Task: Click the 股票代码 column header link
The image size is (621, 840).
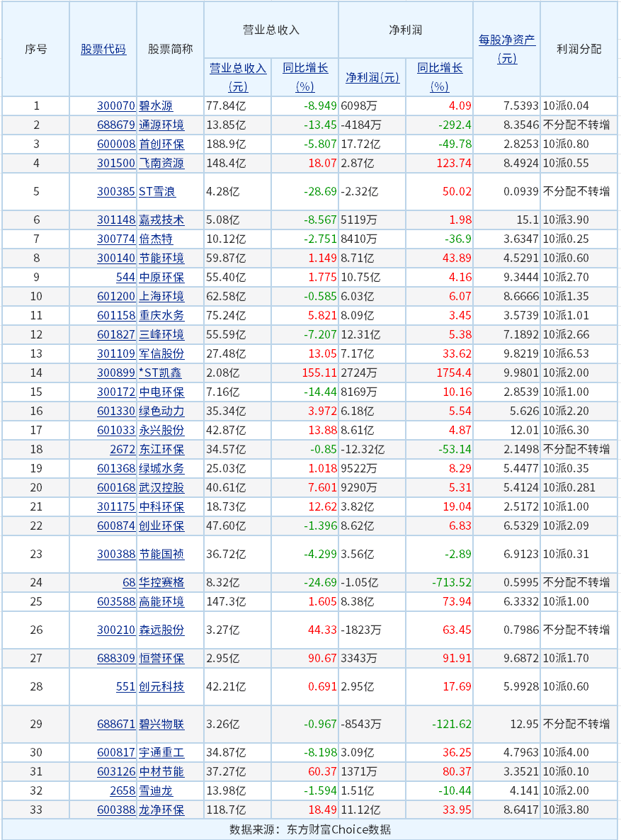Action: [x=103, y=49]
